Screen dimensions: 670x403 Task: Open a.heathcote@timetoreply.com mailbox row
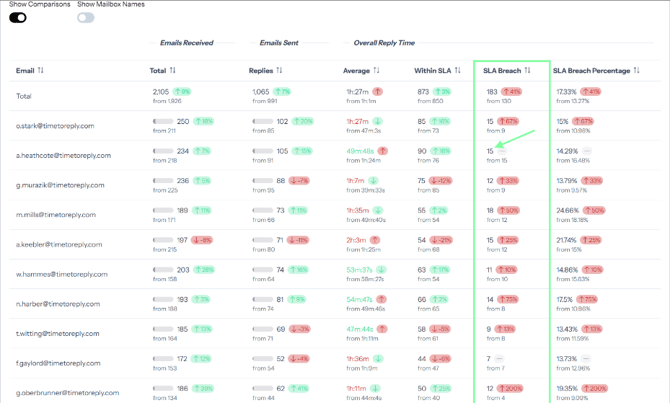coord(61,156)
